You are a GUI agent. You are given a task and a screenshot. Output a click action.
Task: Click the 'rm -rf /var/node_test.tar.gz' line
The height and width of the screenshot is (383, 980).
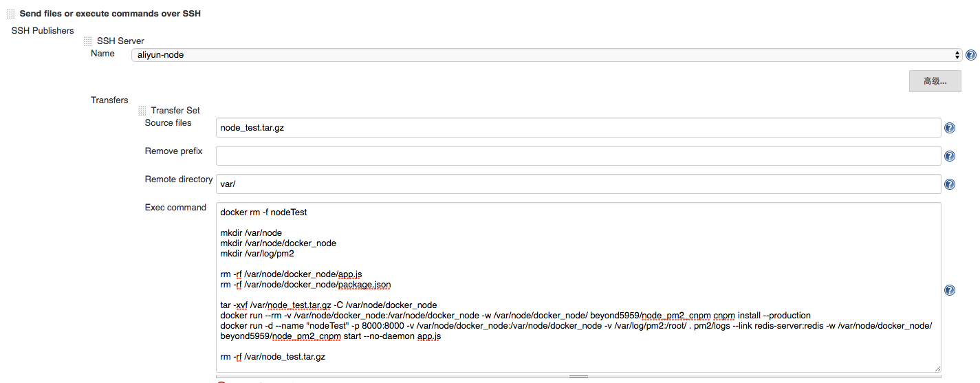point(272,357)
